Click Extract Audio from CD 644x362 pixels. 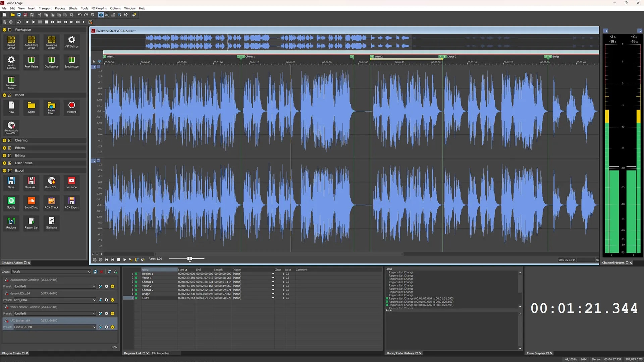[x=11, y=127]
